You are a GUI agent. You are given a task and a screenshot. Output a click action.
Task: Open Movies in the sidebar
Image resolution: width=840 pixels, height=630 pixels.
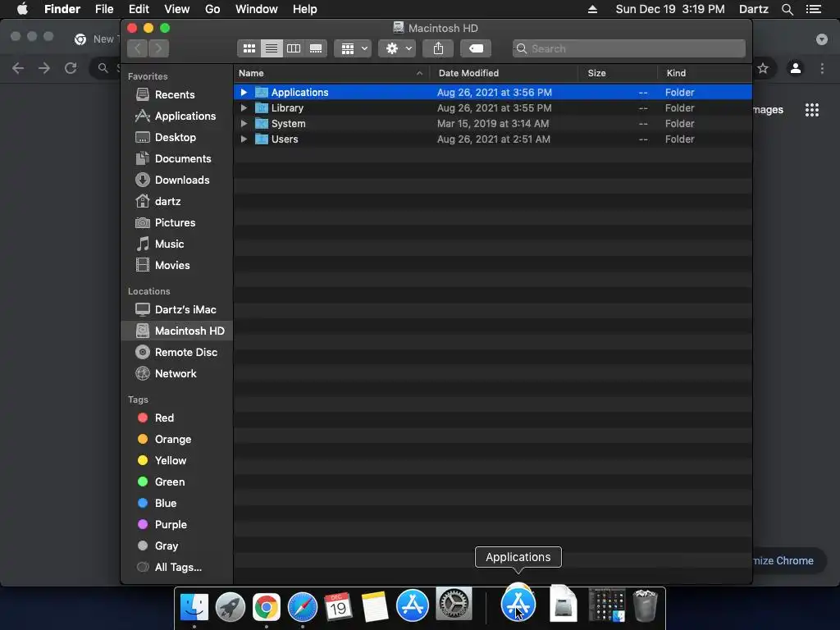click(x=177, y=265)
